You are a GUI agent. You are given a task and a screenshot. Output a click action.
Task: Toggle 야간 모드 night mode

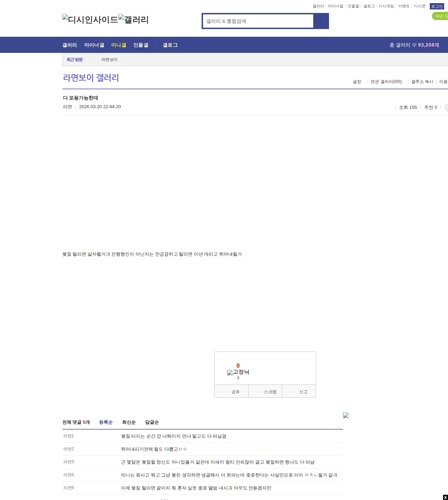click(440, 16)
